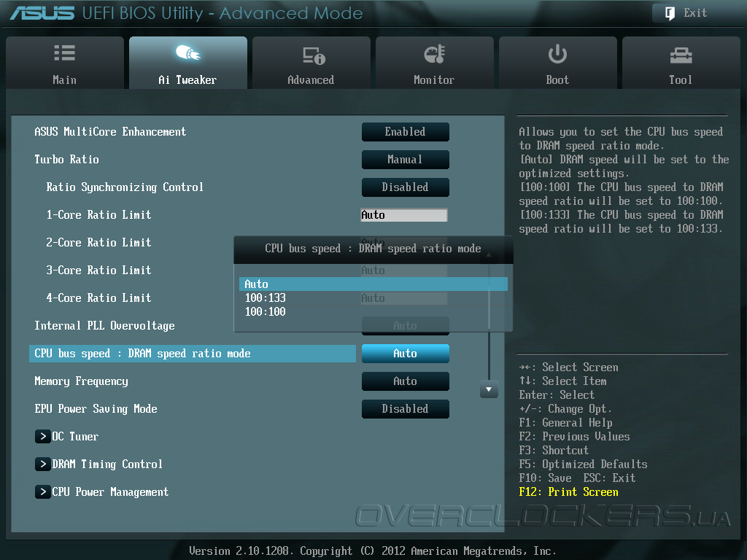
Task: Expand CPU Power Management submenu
Action: pyautogui.click(x=110, y=491)
